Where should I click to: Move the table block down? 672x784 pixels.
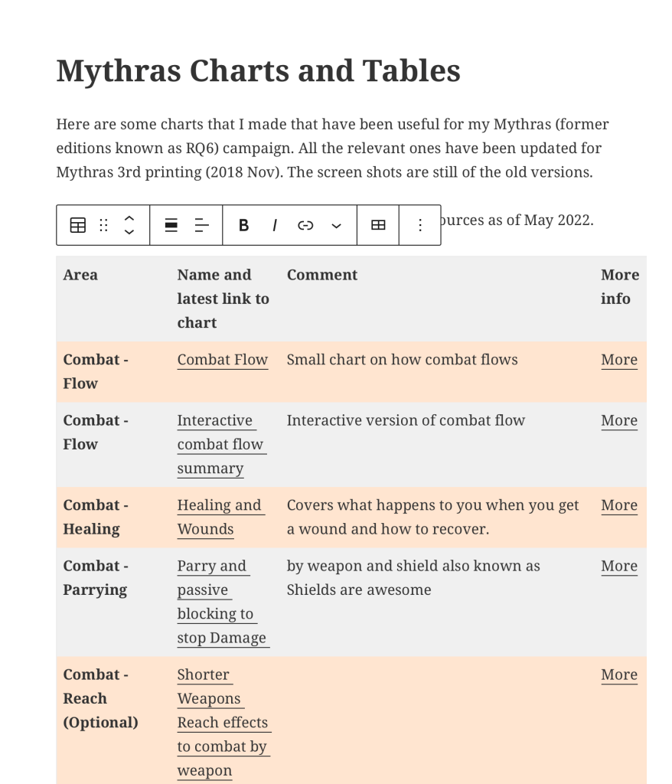coord(129,232)
